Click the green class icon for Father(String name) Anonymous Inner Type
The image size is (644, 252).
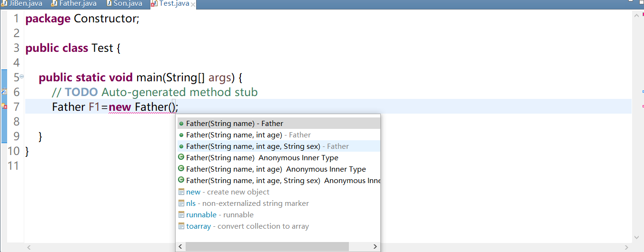click(x=181, y=157)
